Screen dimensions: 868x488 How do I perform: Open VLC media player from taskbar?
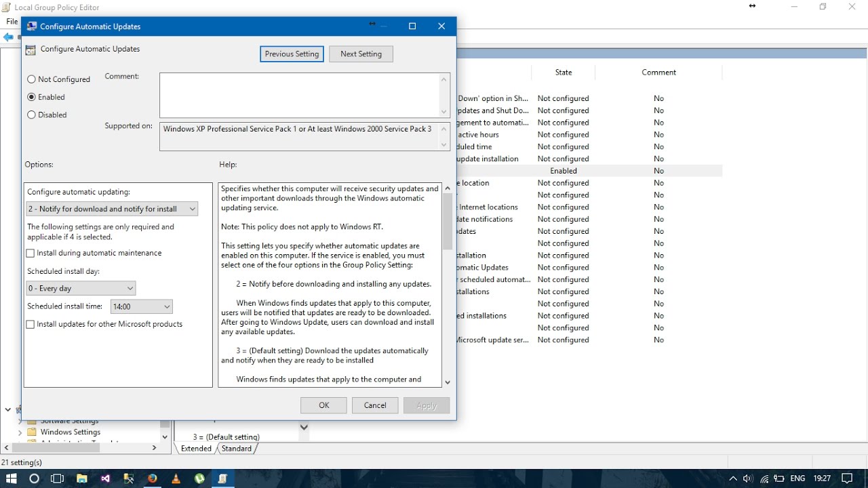[176, 479]
